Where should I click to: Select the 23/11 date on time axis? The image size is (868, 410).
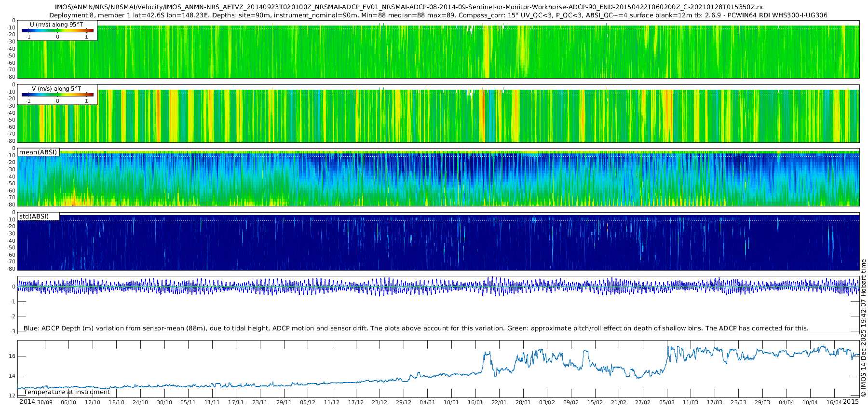(259, 402)
